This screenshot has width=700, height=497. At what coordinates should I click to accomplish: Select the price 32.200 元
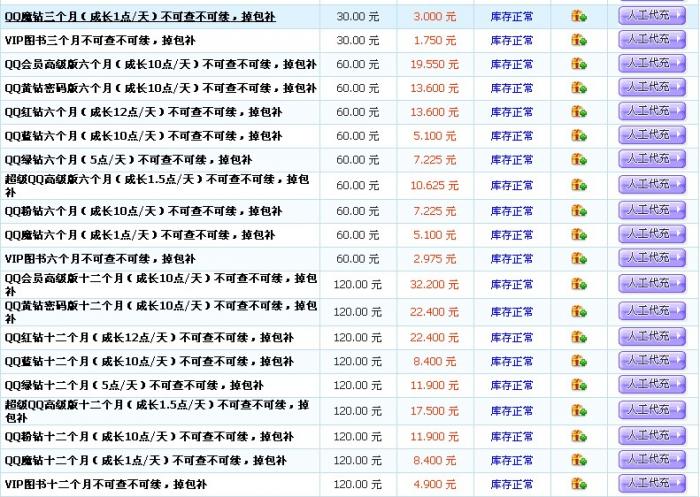coord(434,284)
